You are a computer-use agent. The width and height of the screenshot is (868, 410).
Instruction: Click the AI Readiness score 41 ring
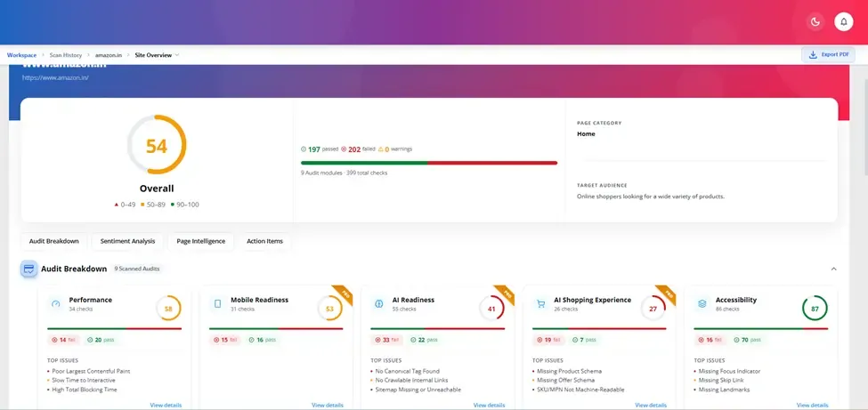(x=491, y=309)
